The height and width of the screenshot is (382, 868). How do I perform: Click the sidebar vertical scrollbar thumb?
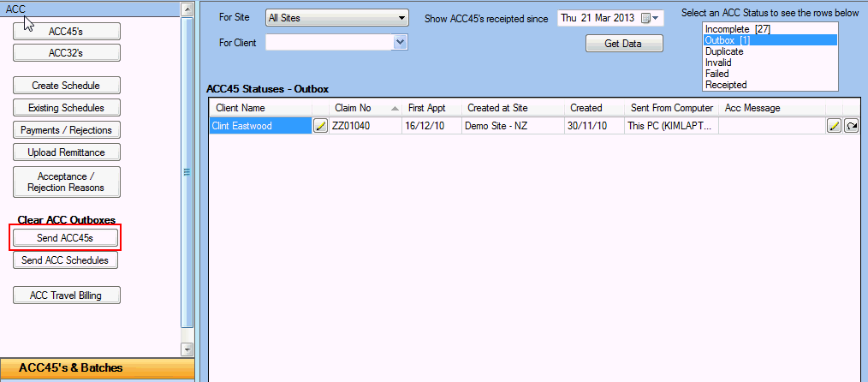point(187,171)
